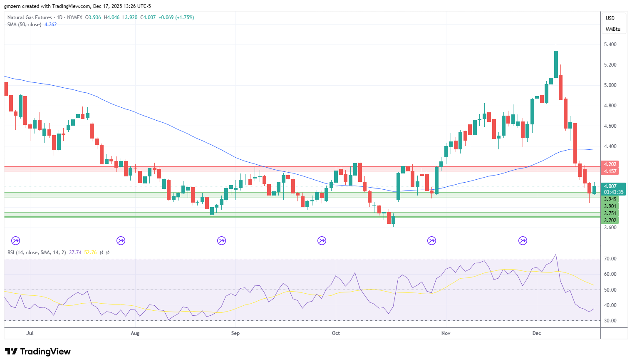Open the MMBtu unit label on price axis

pos(613,29)
